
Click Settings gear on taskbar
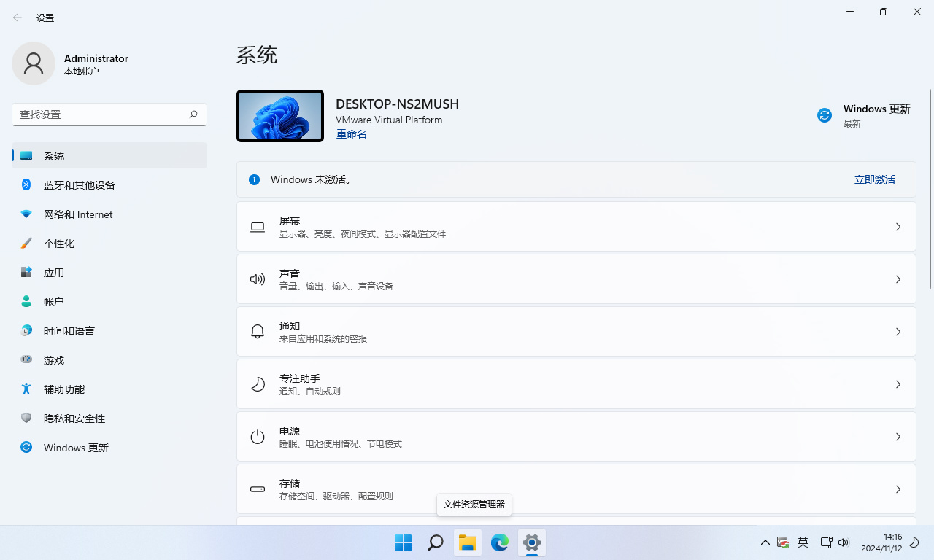coord(532,542)
